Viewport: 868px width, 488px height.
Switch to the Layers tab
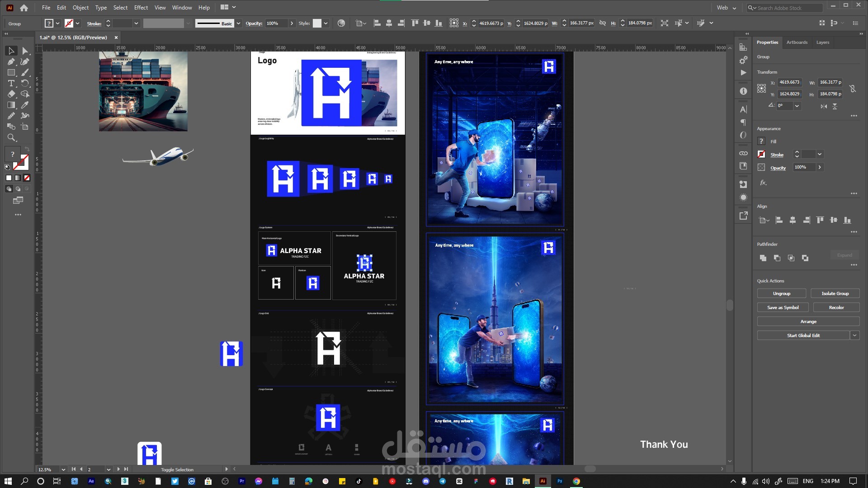[822, 42]
